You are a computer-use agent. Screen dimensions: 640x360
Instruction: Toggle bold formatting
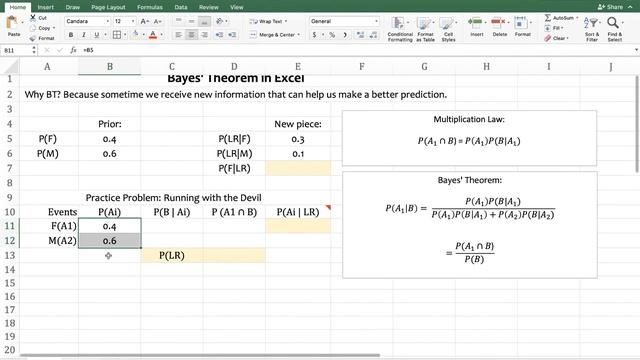pyautogui.click(x=71, y=35)
